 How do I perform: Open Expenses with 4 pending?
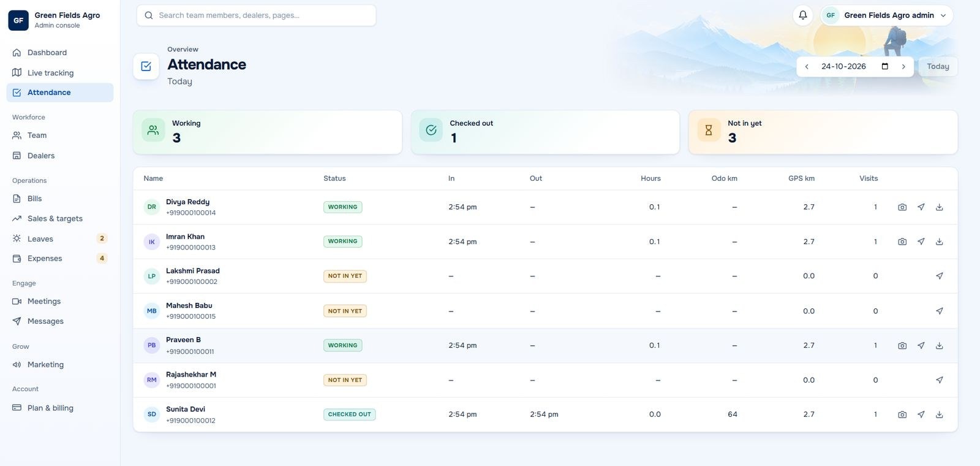(60, 259)
